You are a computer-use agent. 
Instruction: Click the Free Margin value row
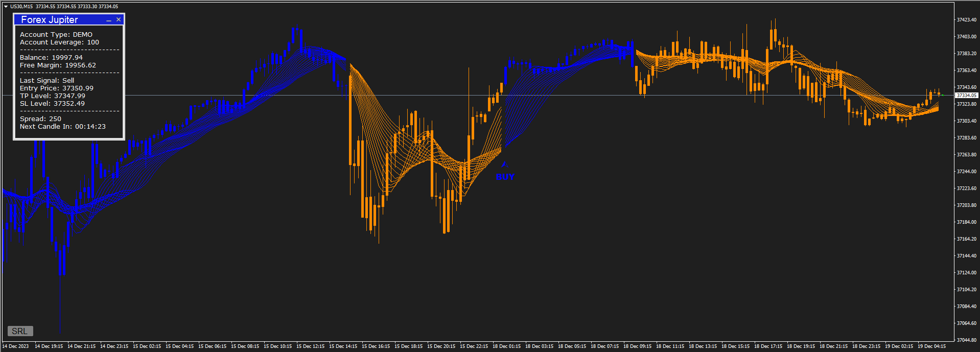coord(58,65)
